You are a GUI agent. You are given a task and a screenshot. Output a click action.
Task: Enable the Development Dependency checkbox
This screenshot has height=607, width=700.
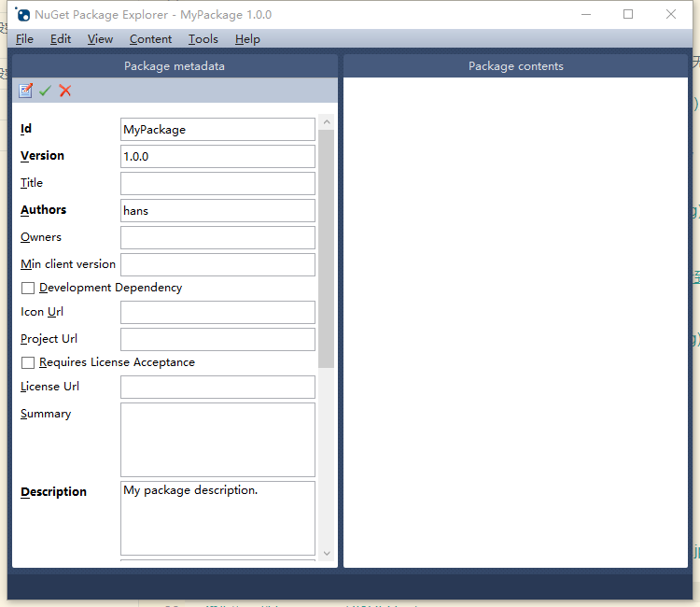28,288
